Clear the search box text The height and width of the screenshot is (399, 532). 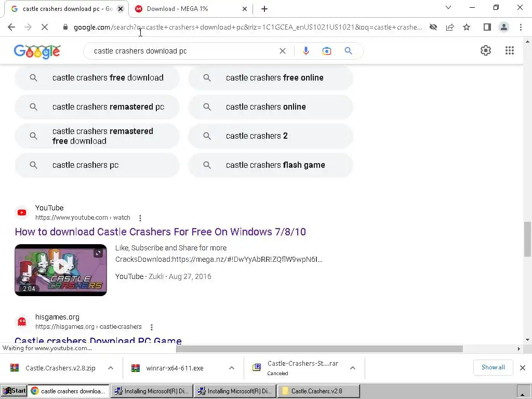pos(282,51)
